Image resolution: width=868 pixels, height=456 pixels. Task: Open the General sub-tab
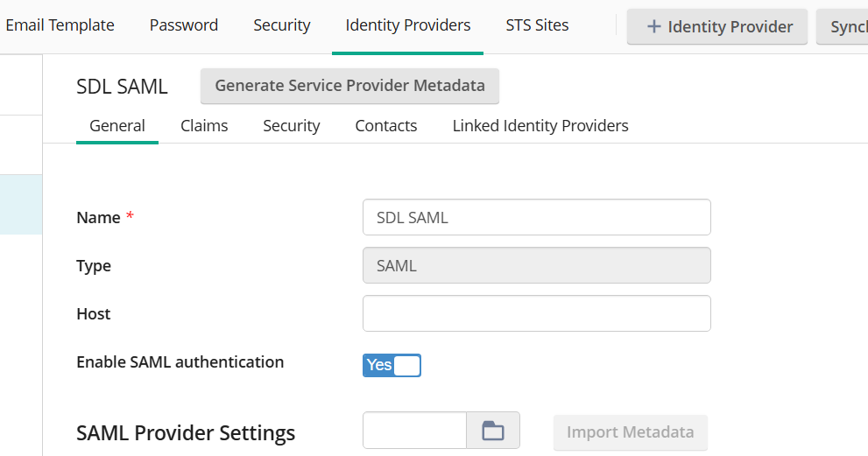[x=117, y=126]
